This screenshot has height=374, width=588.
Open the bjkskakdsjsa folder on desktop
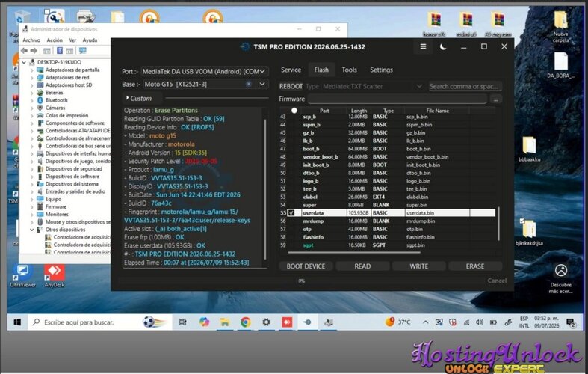[x=529, y=233]
